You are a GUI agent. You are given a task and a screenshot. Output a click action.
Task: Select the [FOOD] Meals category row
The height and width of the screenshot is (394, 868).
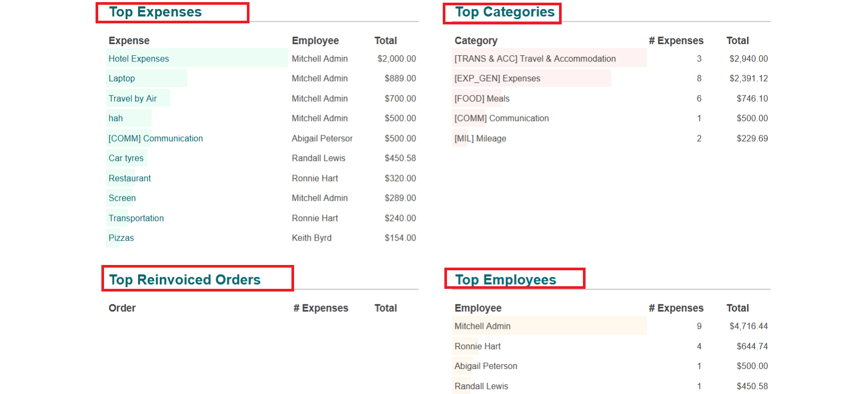[482, 98]
